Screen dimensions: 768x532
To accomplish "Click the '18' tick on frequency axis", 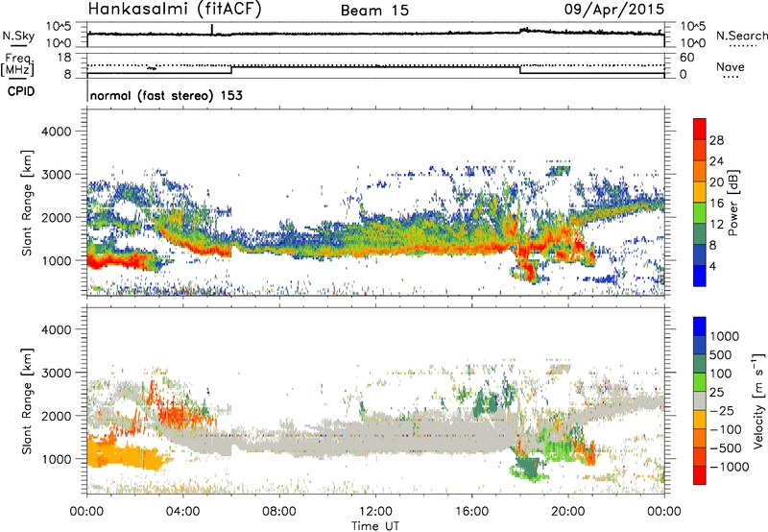I will tap(64, 58).
